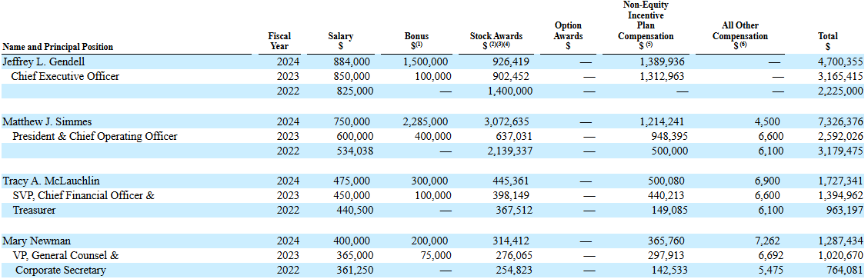Select the total value 4,700,355
This screenshot has height=279, width=868.
coord(840,62)
